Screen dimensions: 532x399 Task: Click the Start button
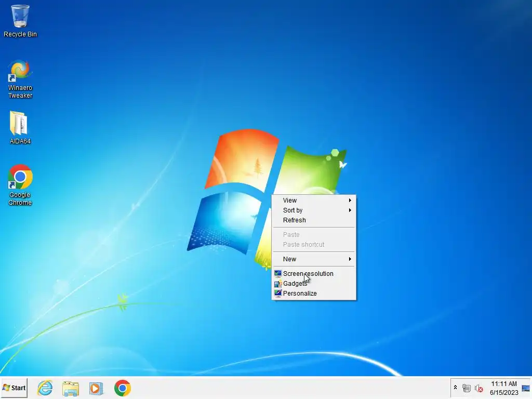tap(14, 388)
